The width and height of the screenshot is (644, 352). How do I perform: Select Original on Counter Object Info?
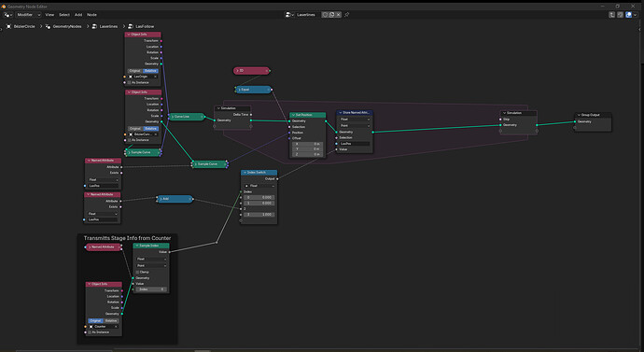tap(95, 321)
